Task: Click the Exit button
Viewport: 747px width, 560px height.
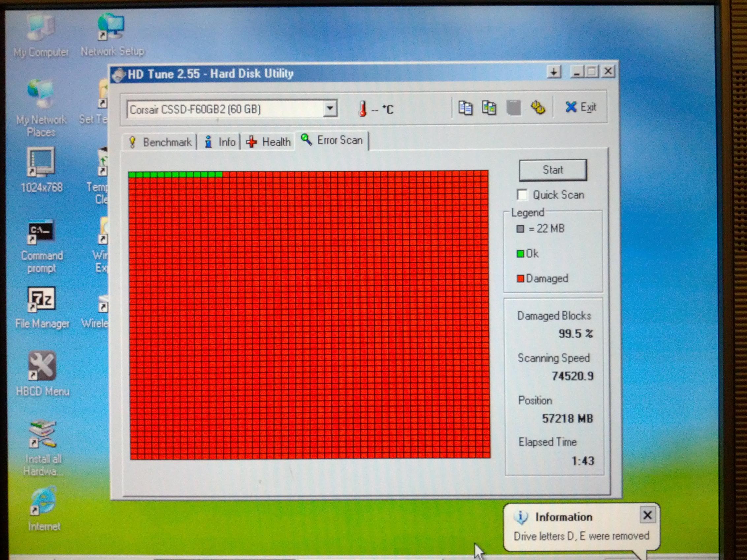Action: [x=581, y=107]
